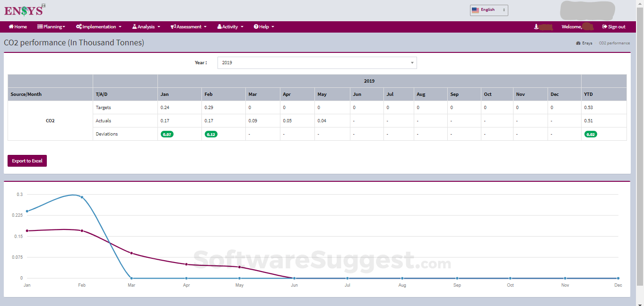
Task: Click the user profile icon near Welcome
Action: coord(536,27)
